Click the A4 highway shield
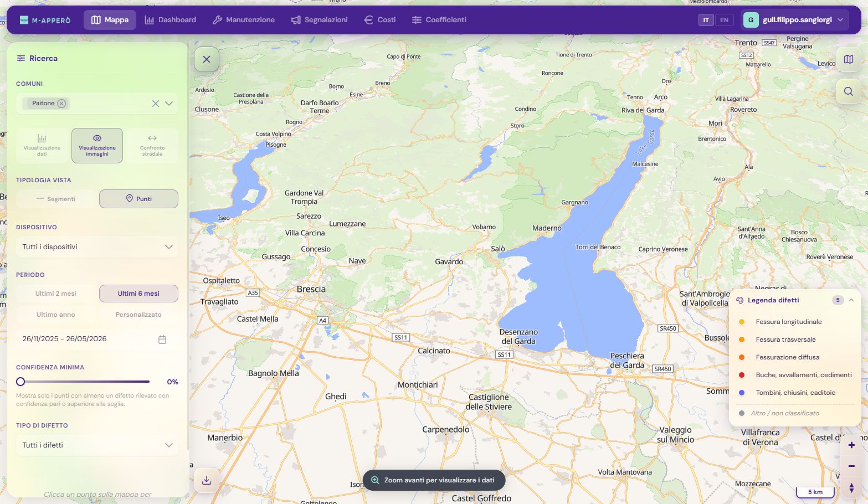The image size is (868, 504). tap(322, 320)
